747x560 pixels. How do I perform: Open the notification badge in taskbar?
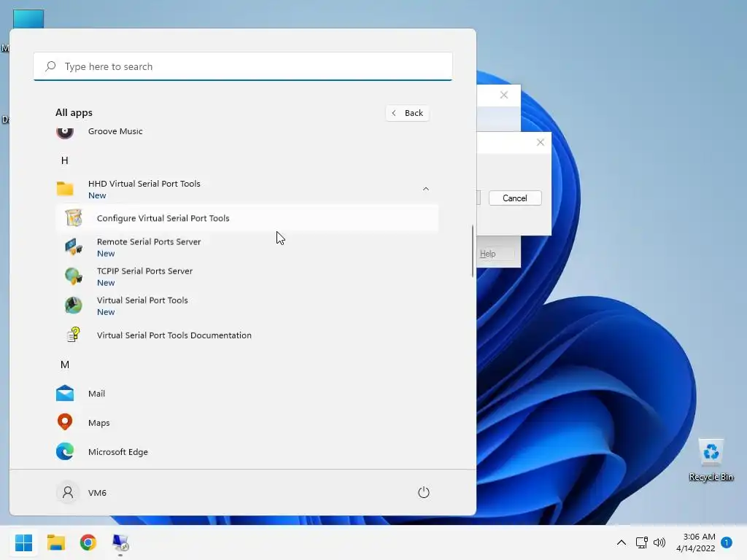click(x=727, y=542)
